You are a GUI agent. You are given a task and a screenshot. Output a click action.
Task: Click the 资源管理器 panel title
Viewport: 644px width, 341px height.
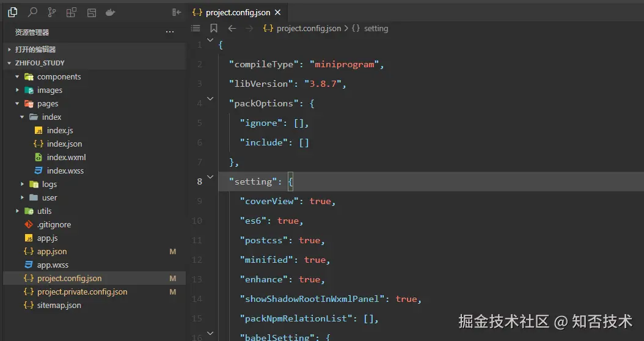(32, 32)
